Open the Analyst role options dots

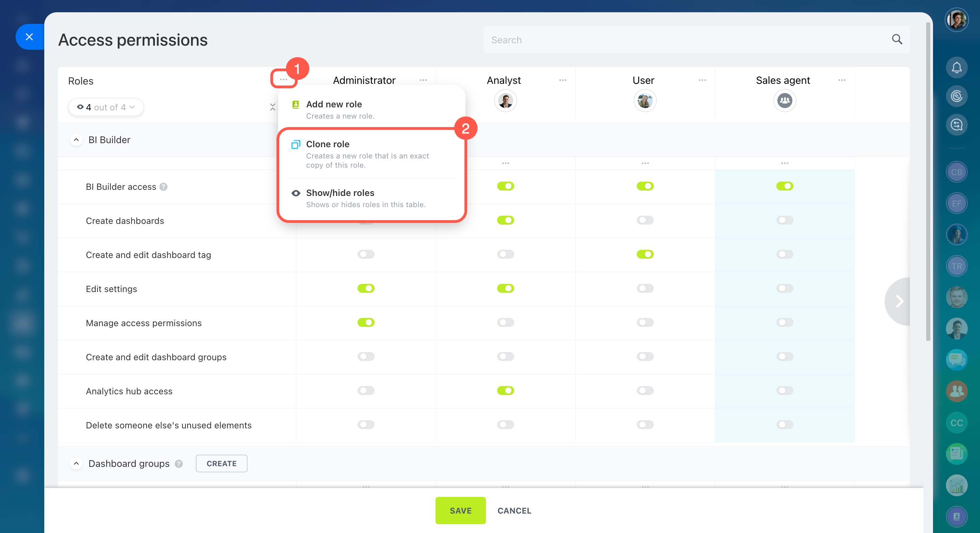coord(563,80)
